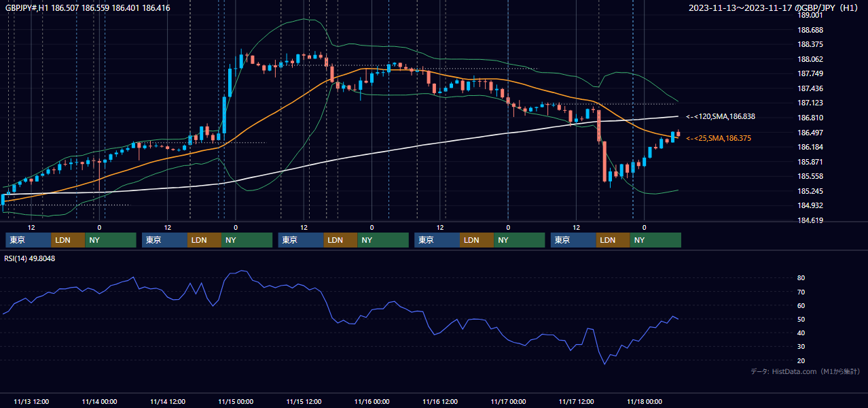Select the orange 25 SMA 186.375 label

[x=719, y=138]
